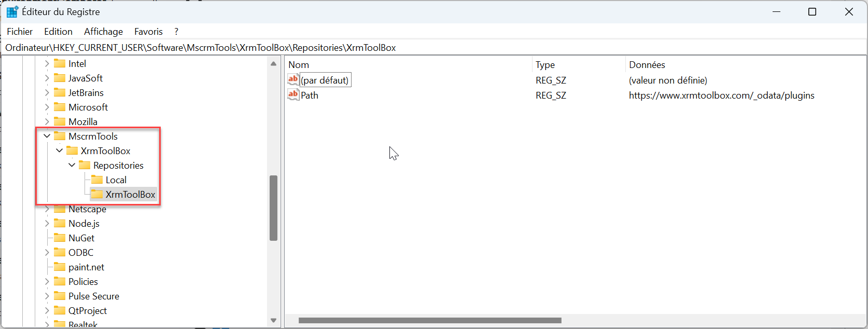Expand the QtProject registry key
Image resolution: width=868 pixels, height=329 pixels.
tap(47, 310)
